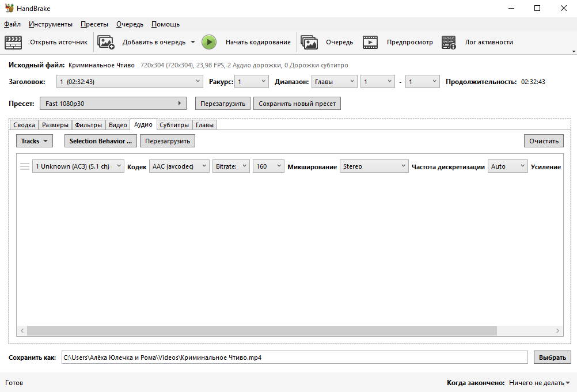This screenshot has width=577, height=392.
Task: Expand the Заголовок title dropdown
Action: (x=130, y=82)
